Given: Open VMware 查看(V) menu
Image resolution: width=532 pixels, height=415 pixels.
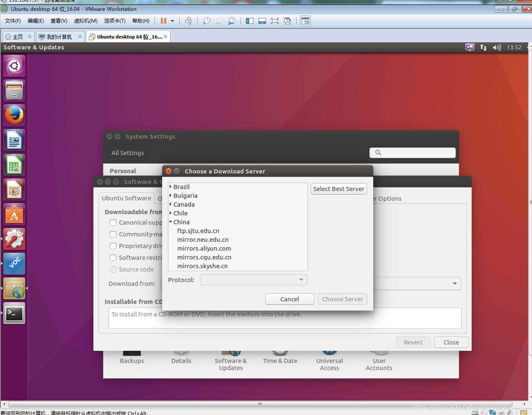Looking at the screenshot, I should [59, 21].
